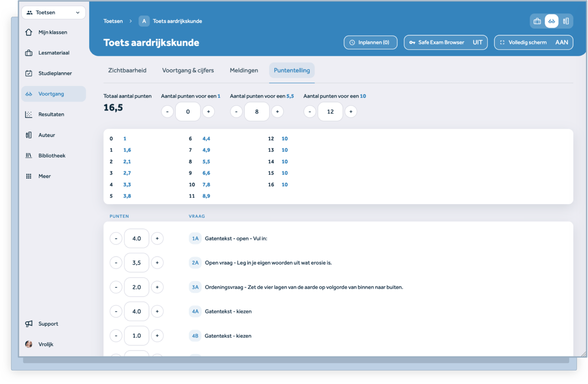Decrease points for question 2A
This screenshot has height=384, width=588.
coord(116,262)
